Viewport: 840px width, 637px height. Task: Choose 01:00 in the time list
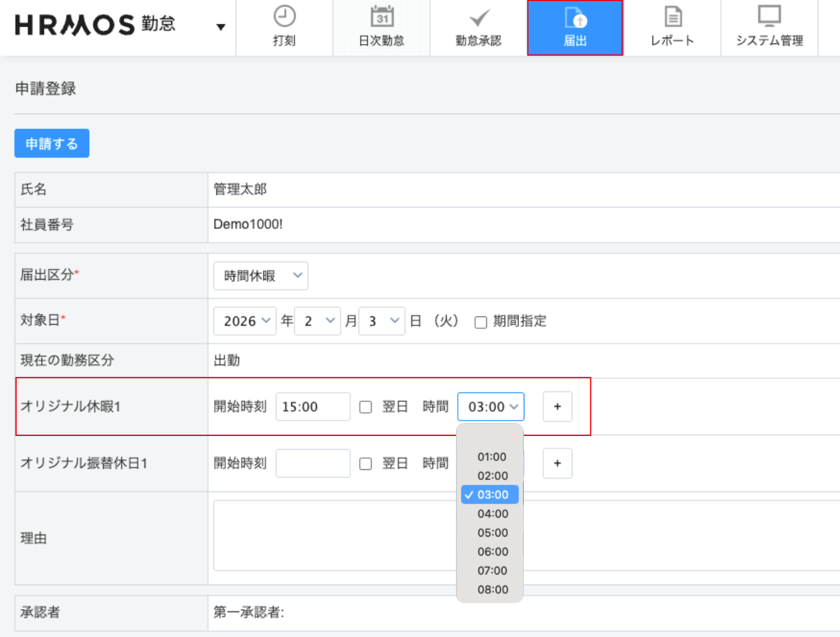(492, 457)
